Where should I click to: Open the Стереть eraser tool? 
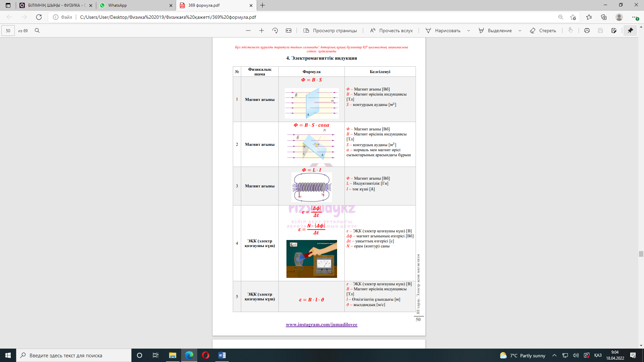click(x=543, y=31)
